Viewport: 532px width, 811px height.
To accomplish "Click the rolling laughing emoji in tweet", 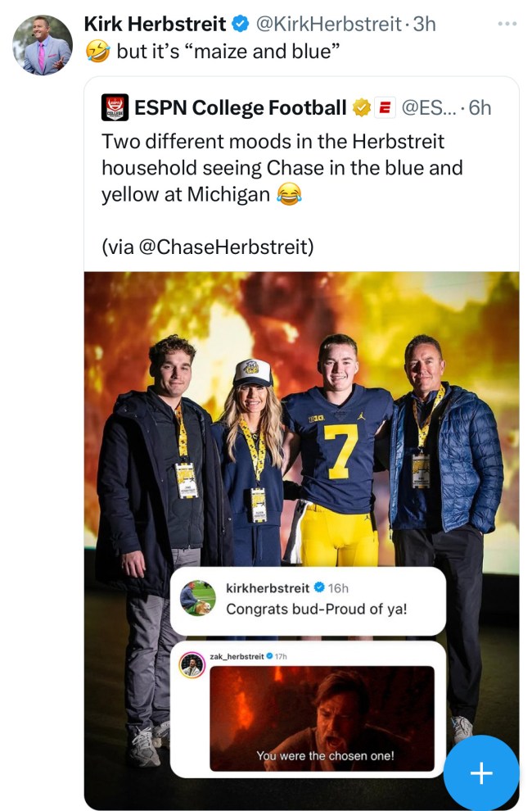I will (x=98, y=53).
